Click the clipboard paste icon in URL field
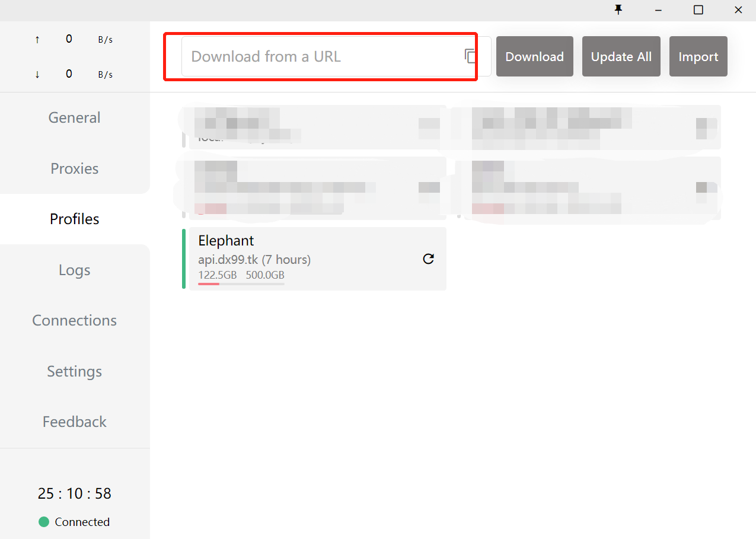Image resolution: width=756 pixels, height=539 pixels. 470,56
